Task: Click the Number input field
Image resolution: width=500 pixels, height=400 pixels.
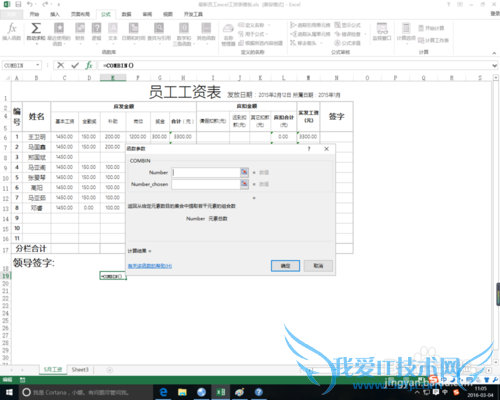Action: point(206,172)
